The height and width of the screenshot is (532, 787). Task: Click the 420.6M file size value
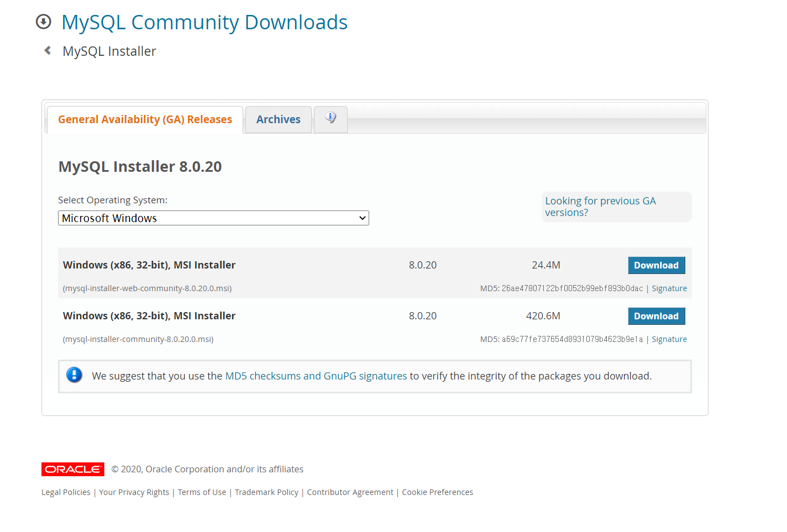point(543,316)
